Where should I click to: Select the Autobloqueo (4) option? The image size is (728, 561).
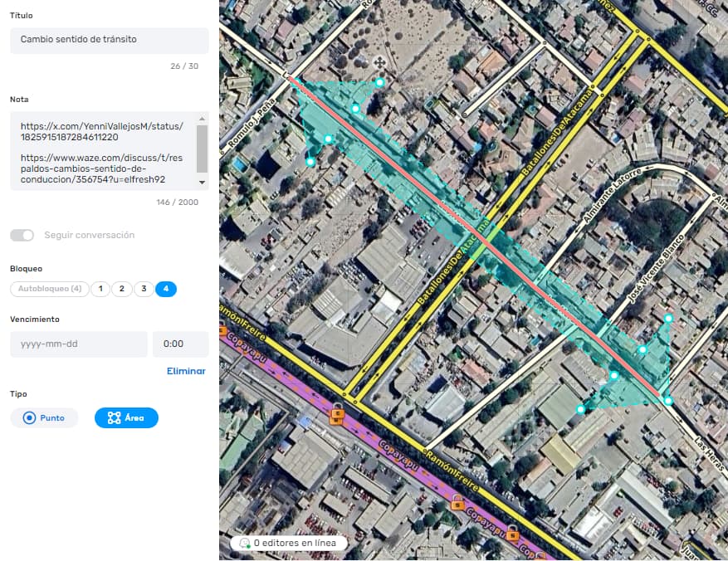(49, 289)
